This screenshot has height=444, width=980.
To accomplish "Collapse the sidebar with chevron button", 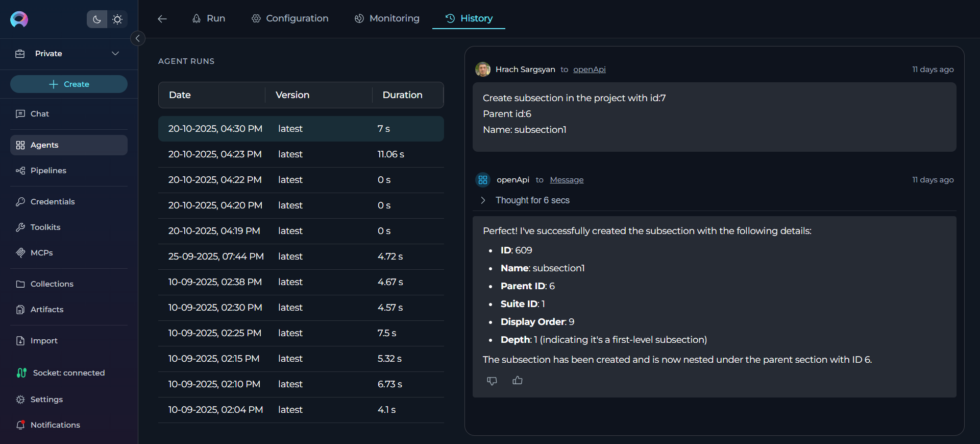I will pyautogui.click(x=137, y=38).
